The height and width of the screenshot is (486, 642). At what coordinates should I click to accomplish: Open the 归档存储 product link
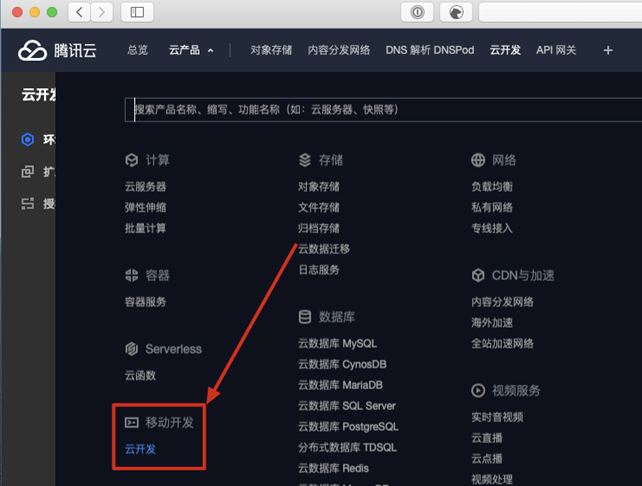pos(319,228)
